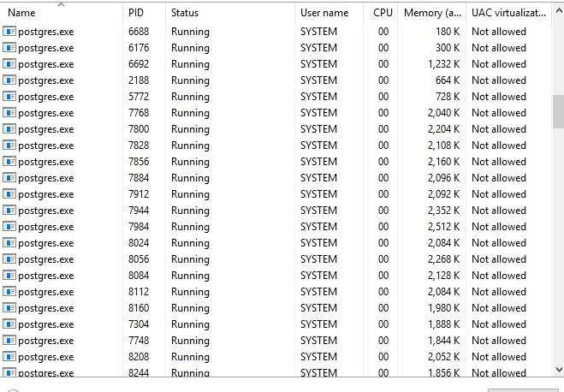The image size is (564, 392).
Task: Click the process icon for PID 6688
Action: point(9,32)
